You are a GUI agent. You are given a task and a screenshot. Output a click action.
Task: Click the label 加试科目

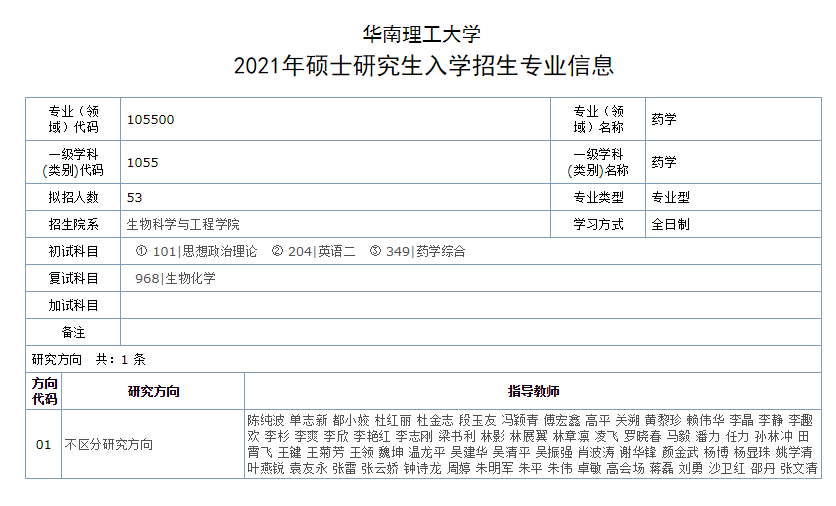[74, 306]
